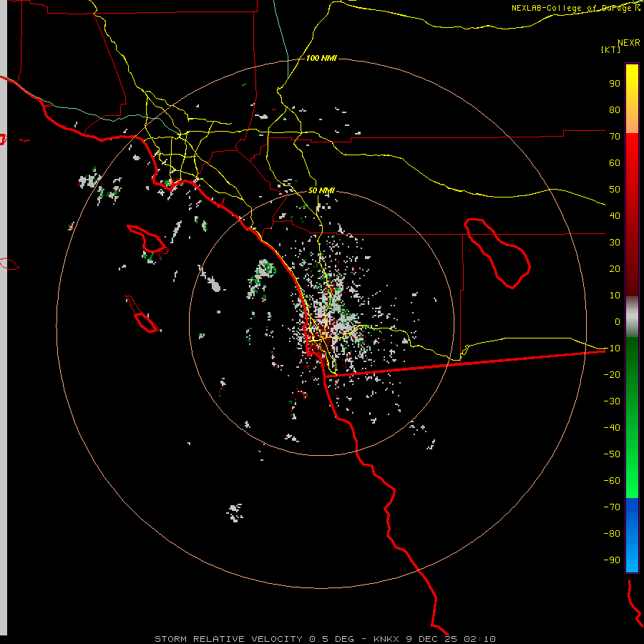Click the 80 value on the velocity scale
Screen dimensions: 644x644
pyautogui.click(x=615, y=109)
